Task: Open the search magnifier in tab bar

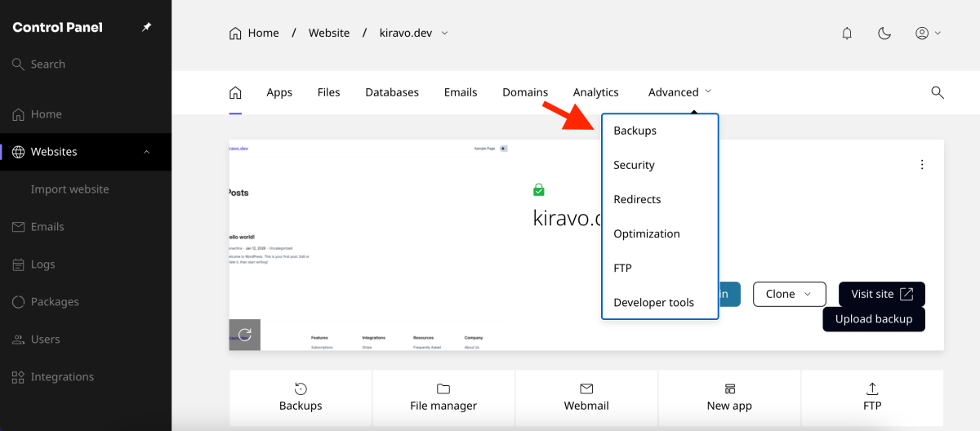Action: (x=938, y=92)
